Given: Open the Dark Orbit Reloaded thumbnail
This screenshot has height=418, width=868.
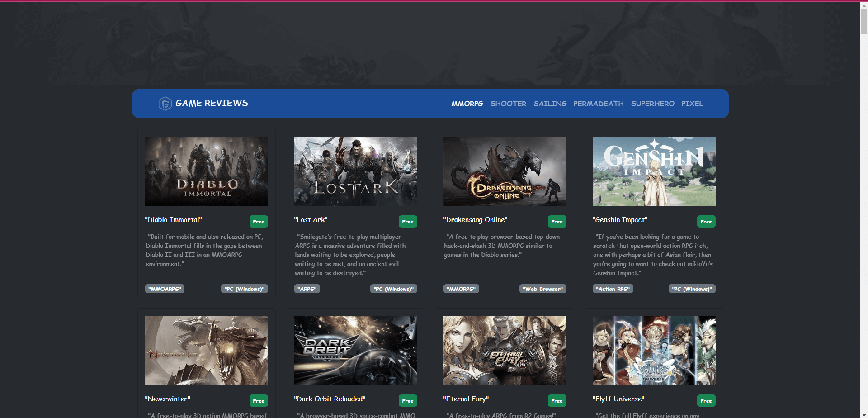Looking at the screenshot, I should point(356,351).
